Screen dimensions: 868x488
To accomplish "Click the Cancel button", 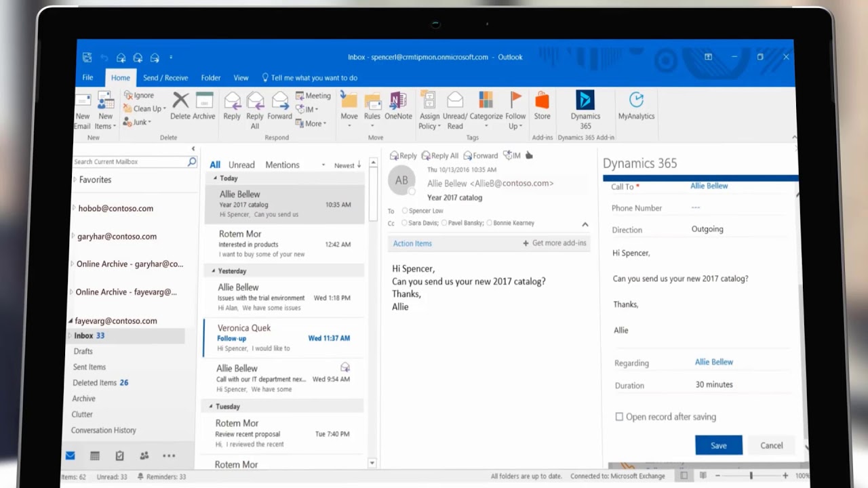I will coord(771,445).
